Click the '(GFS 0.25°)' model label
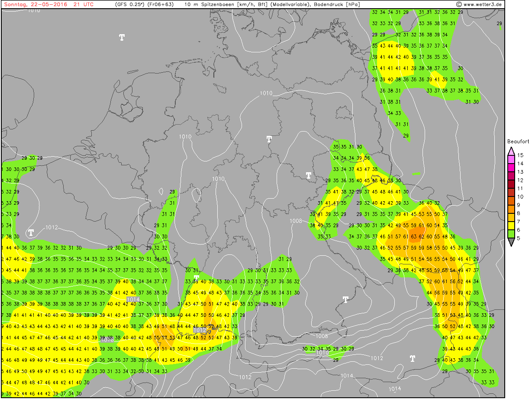This screenshot has height=399, width=532. pos(132,4)
